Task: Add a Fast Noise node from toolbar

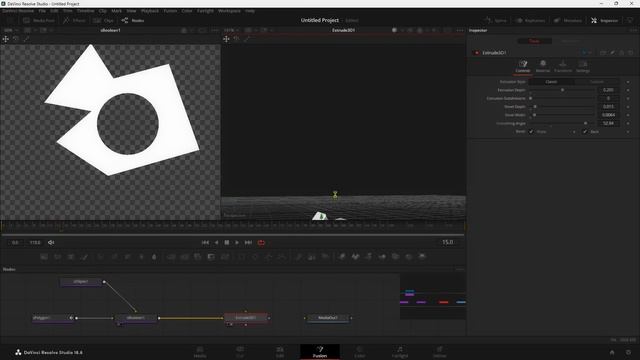Action: pyautogui.click(x=58, y=257)
